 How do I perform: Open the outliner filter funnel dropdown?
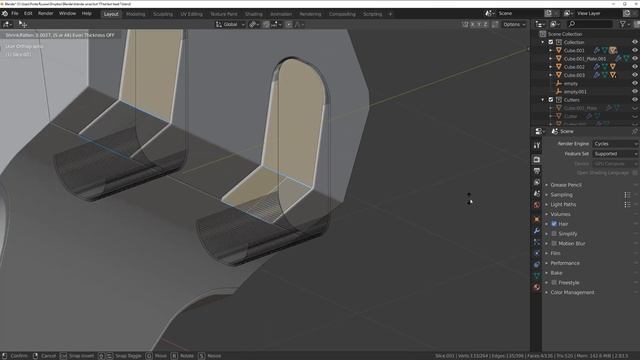click(624, 24)
